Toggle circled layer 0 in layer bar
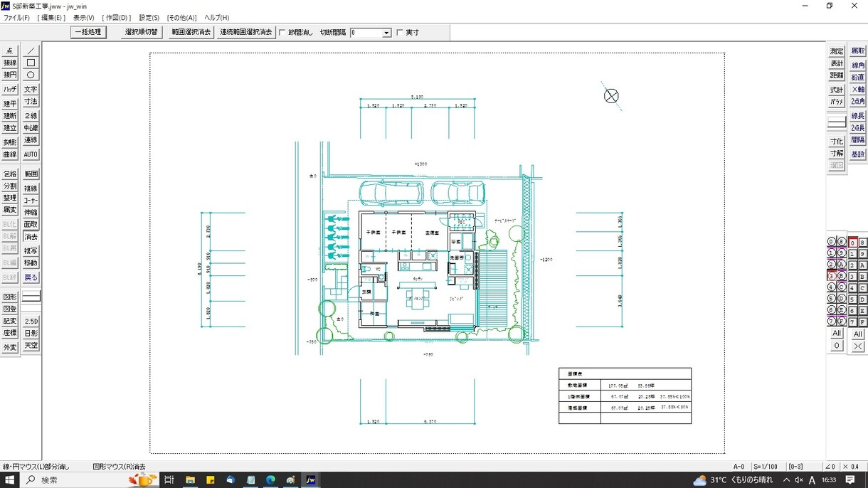 (831, 242)
